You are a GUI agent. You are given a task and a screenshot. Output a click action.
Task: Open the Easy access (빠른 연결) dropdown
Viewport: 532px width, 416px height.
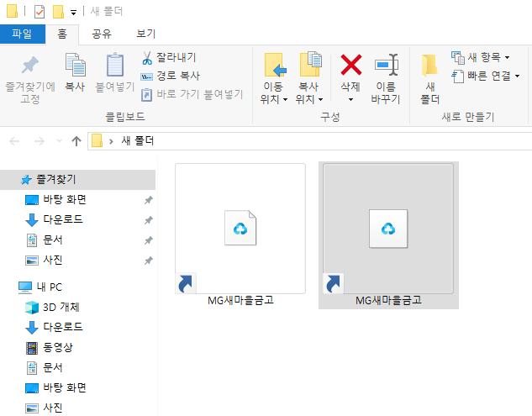pos(486,76)
